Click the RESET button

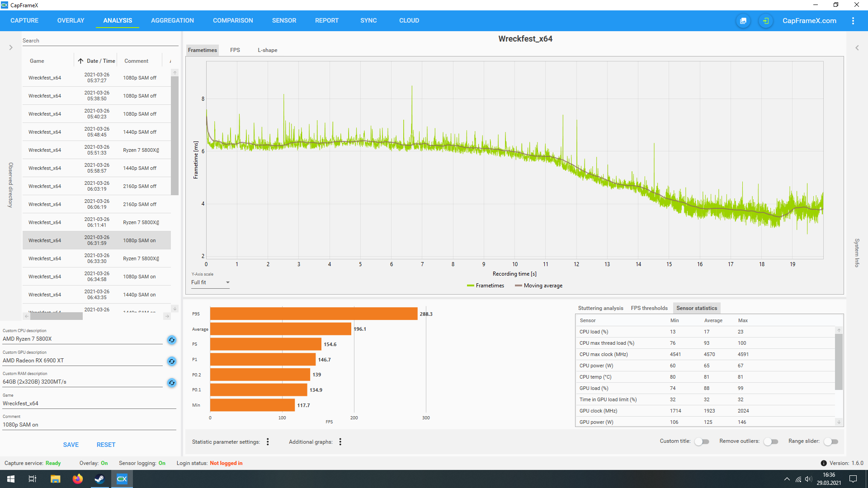106,445
